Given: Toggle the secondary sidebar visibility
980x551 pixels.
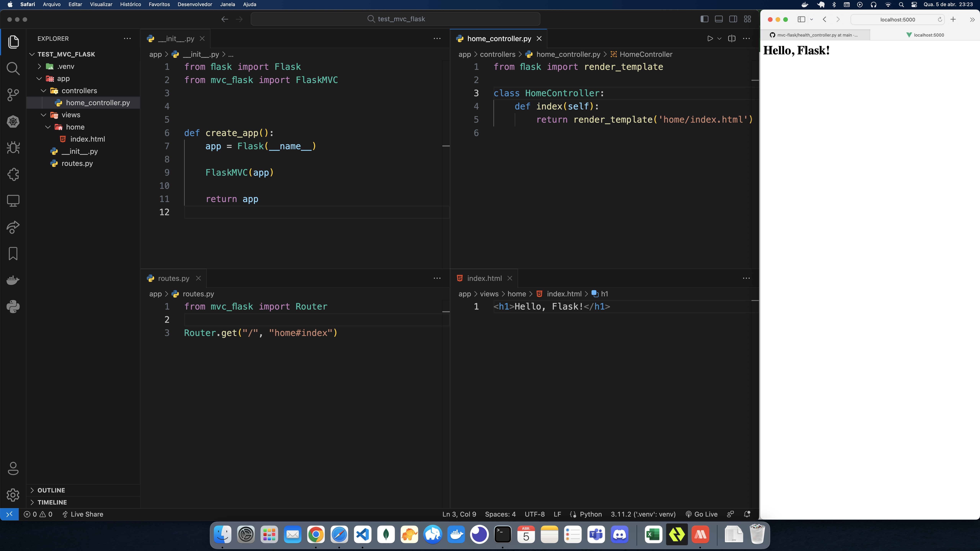Looking at the screenshot, I should pyautogui.click(x=733, y=19).
